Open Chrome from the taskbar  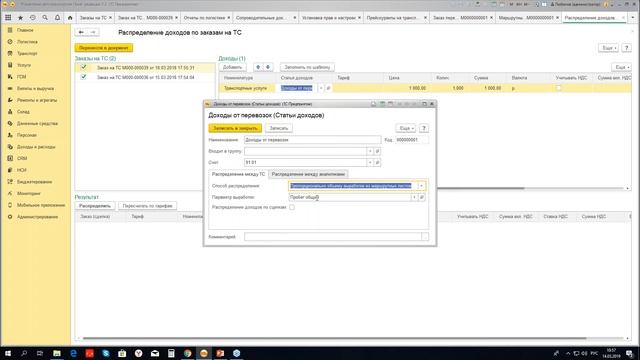coord(187,353)
